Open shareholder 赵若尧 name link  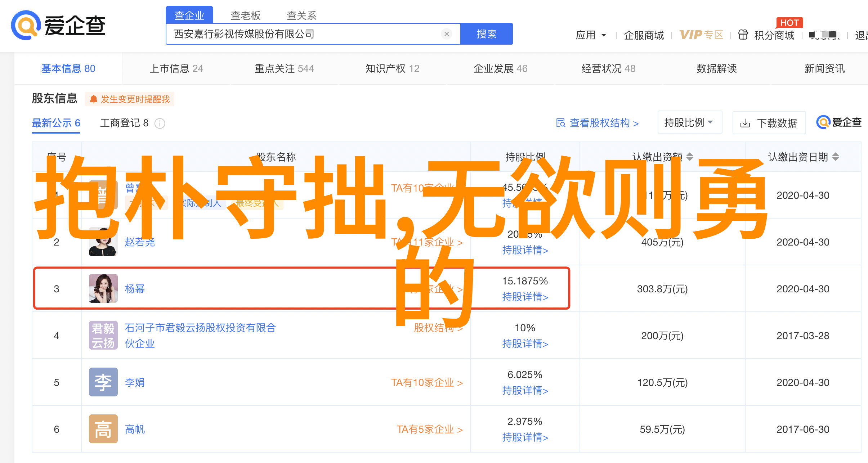pos(140,242)
